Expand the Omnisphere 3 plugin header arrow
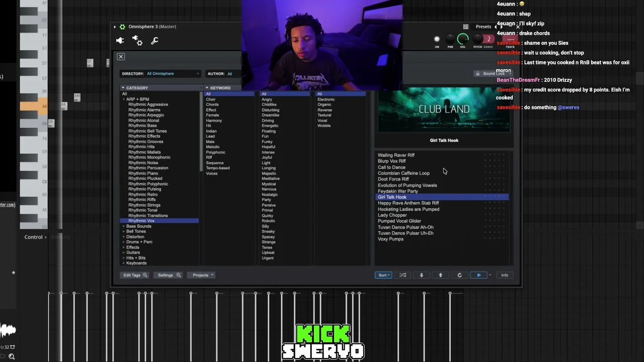This screenshot has width=644, height=362. click(115, 27)
